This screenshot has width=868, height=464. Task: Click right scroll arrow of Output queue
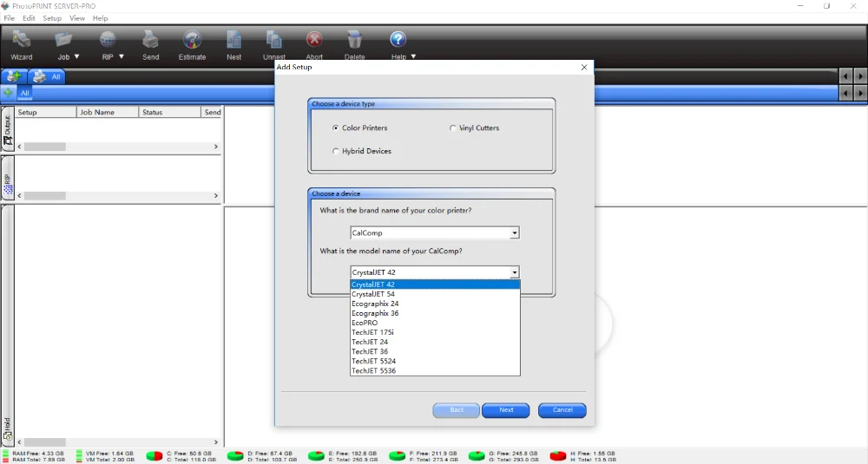(216, 147)
